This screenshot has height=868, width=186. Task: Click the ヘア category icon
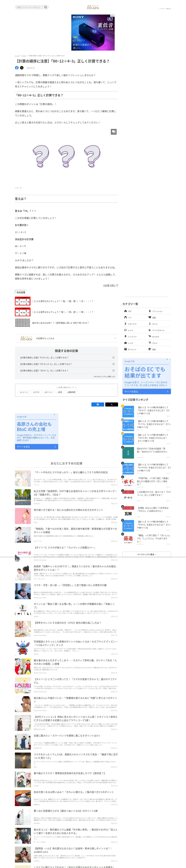tap(126, 317)
